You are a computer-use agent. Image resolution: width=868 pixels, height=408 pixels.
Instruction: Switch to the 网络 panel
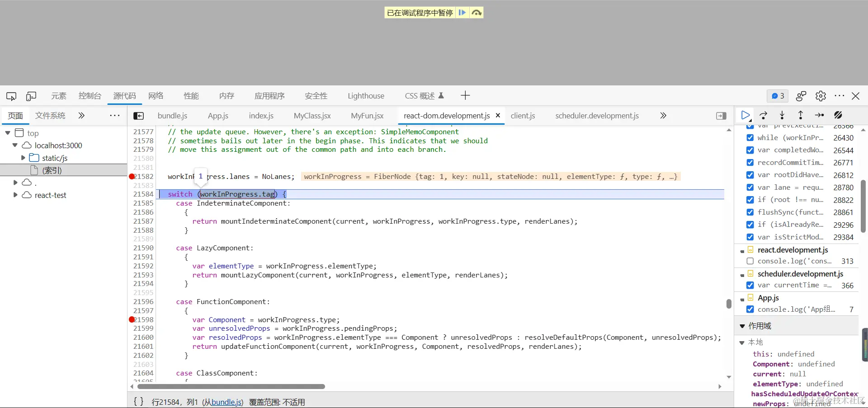click(x=156, y=96)
